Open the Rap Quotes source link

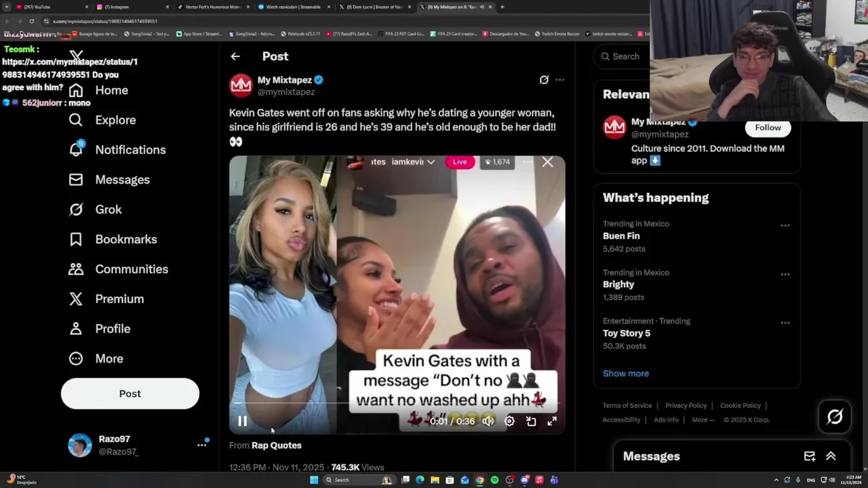pyautogui.click(x=277, y=445)
